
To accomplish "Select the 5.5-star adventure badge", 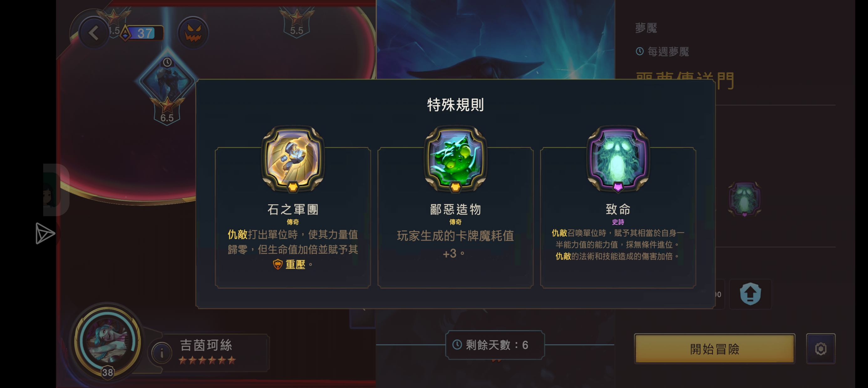I will pyautogui.click(x=297, y=22).
